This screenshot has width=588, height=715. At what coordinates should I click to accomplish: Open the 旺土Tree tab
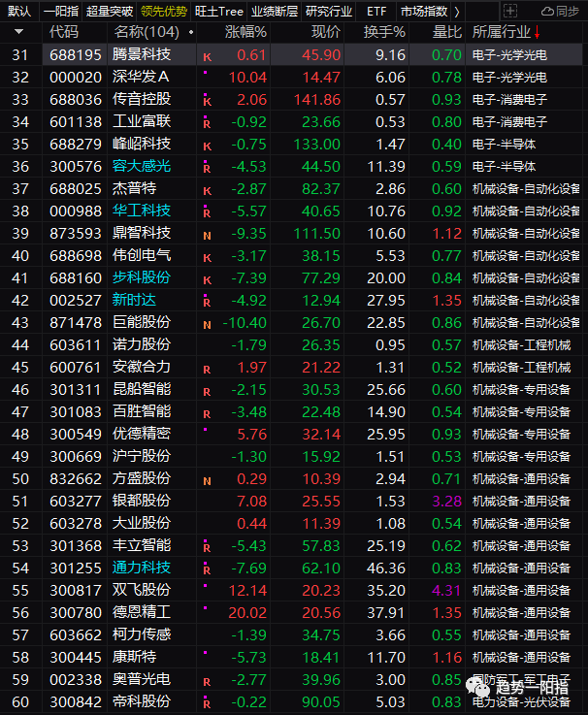click(x=219, y=12)
